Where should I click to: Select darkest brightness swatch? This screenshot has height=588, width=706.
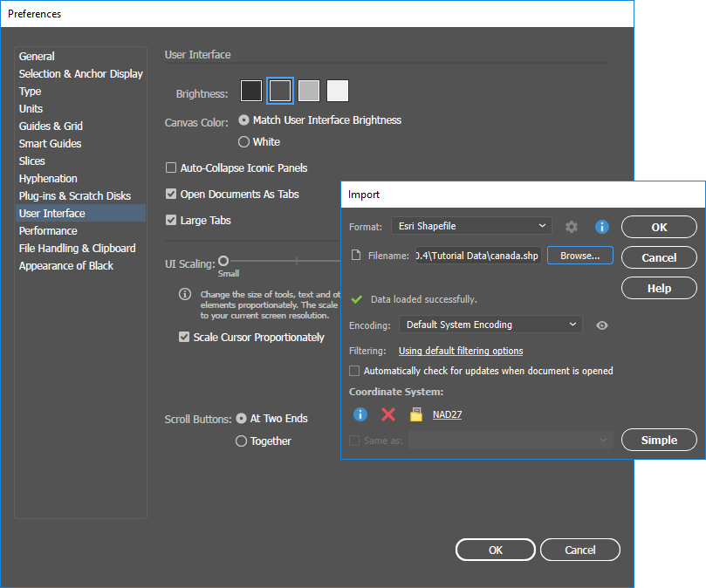pyautogui.click(x=251, y=91)
